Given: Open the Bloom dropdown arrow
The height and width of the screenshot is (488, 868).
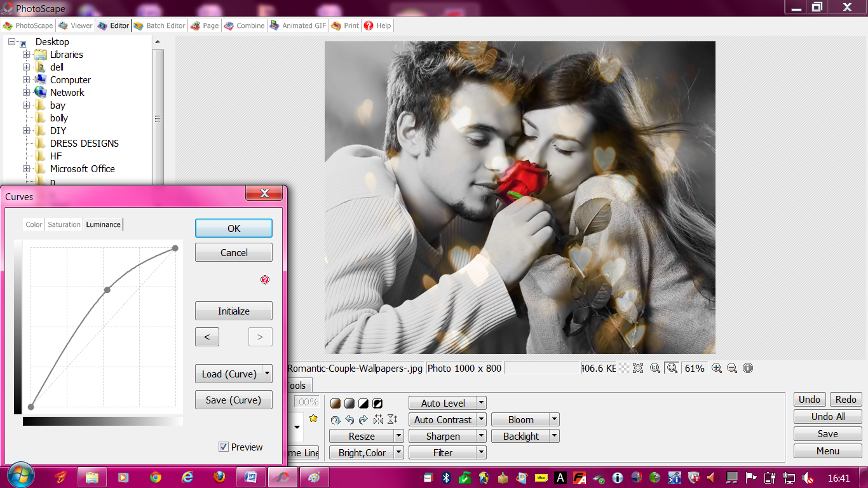Looking at the screenshot, I should 555,419.
